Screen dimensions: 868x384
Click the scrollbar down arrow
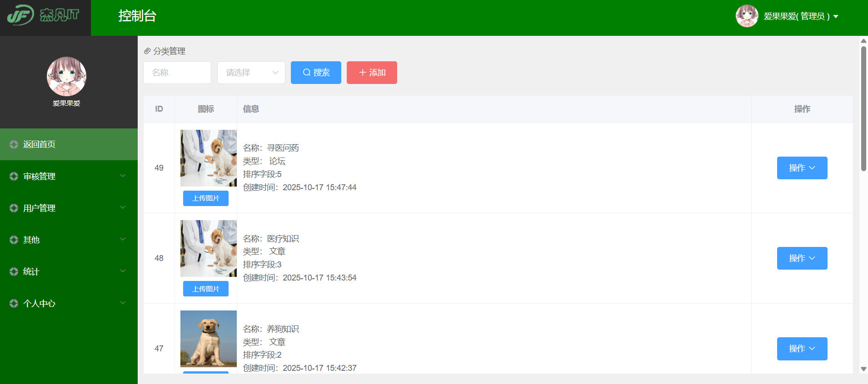point(863,369)
